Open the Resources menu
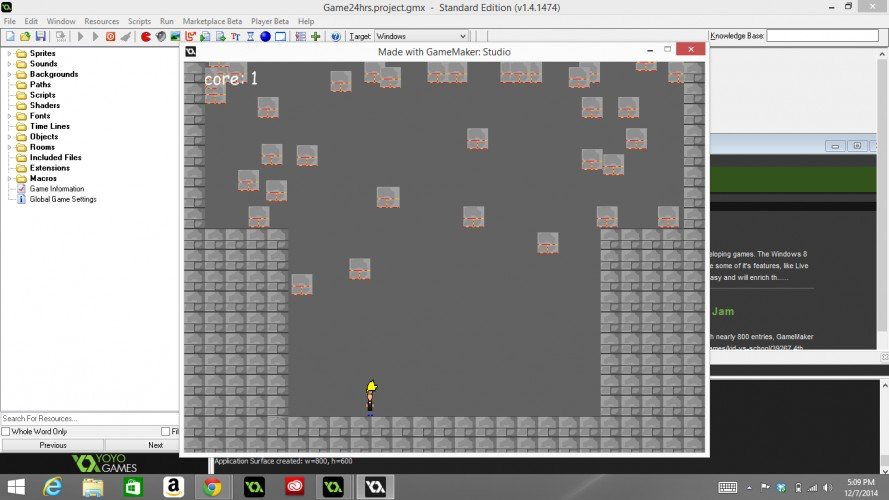Viewport: 889px width, 500px height. point(101,21)
